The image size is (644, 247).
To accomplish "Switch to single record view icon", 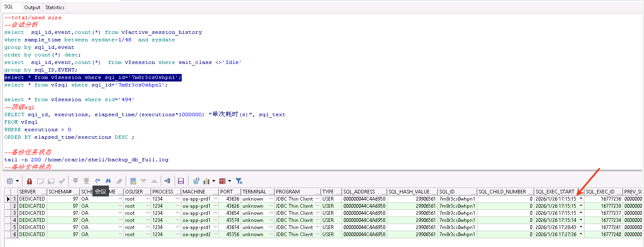I will point(133,181).
